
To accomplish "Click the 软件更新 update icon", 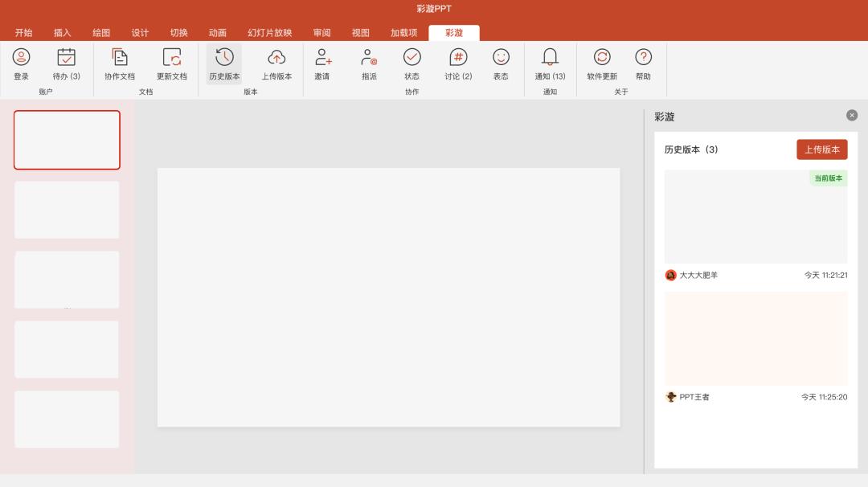I will [x=601, y=64].
